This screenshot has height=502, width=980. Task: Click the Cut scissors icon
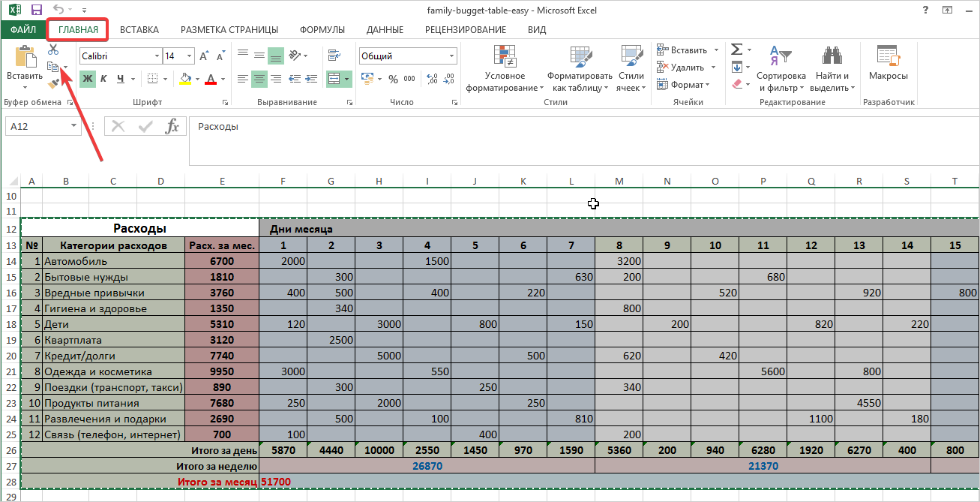click(x=53, y=50)
